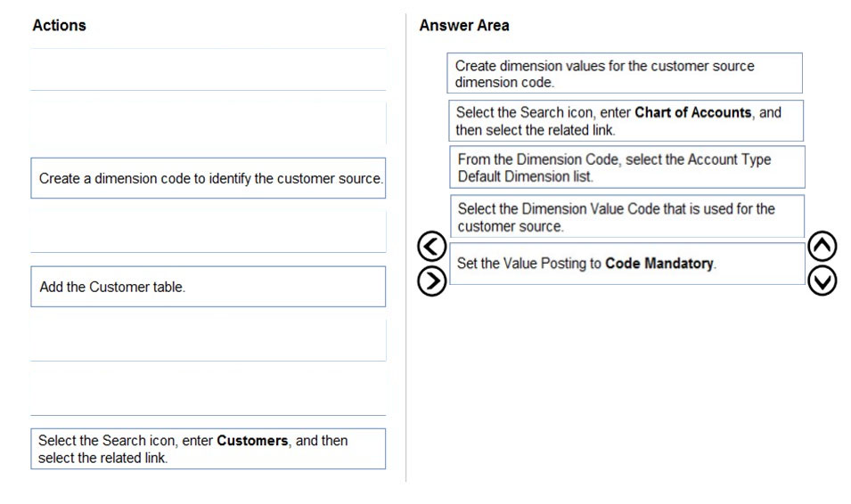Click empty answer space below 'Set the Value Posting'

(627, 379)
